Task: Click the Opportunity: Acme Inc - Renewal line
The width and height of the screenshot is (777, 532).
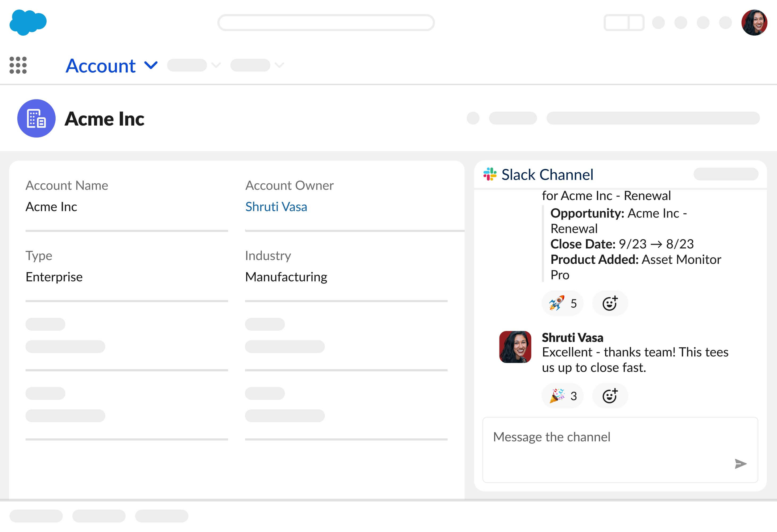Action: point(618,221)
